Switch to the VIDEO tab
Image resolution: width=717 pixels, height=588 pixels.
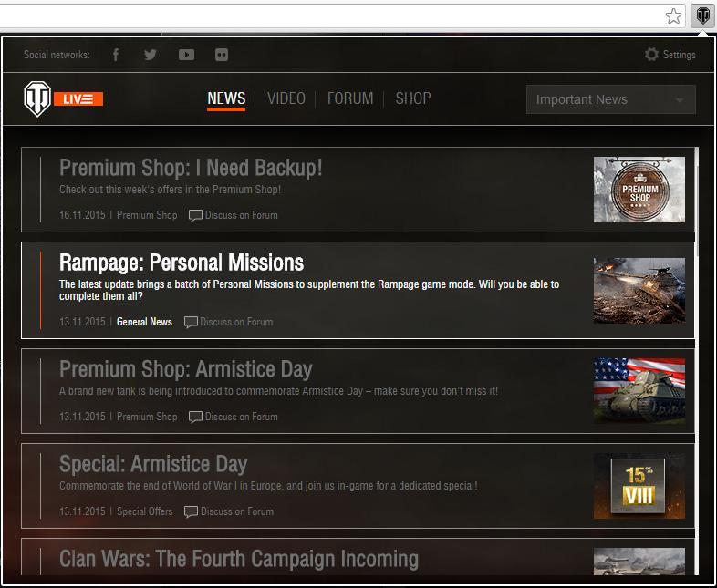click(x=286, y=98)
